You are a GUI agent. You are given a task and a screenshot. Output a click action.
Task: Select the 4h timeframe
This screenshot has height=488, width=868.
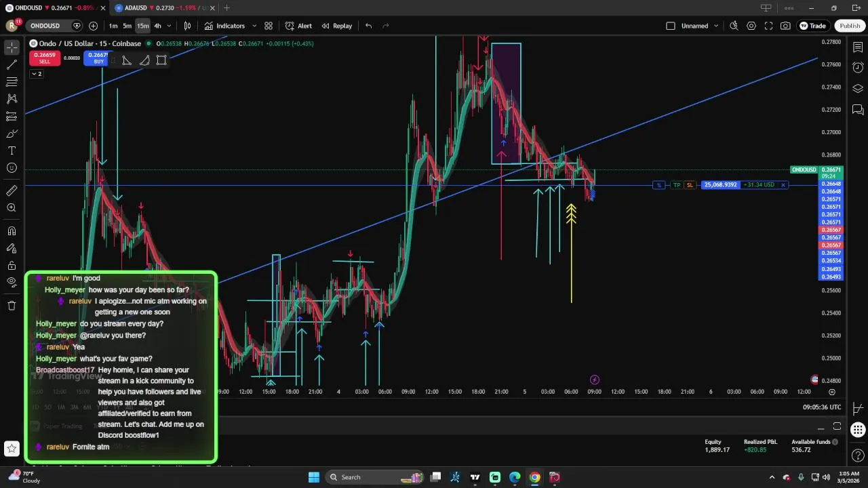[x=157, y=26]
